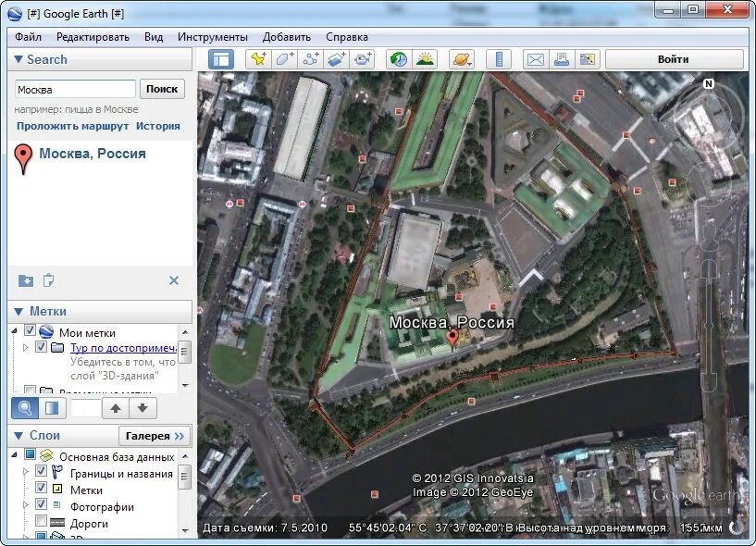Click the История link
This screenshot has width=756, height=546.
(157, 126)
